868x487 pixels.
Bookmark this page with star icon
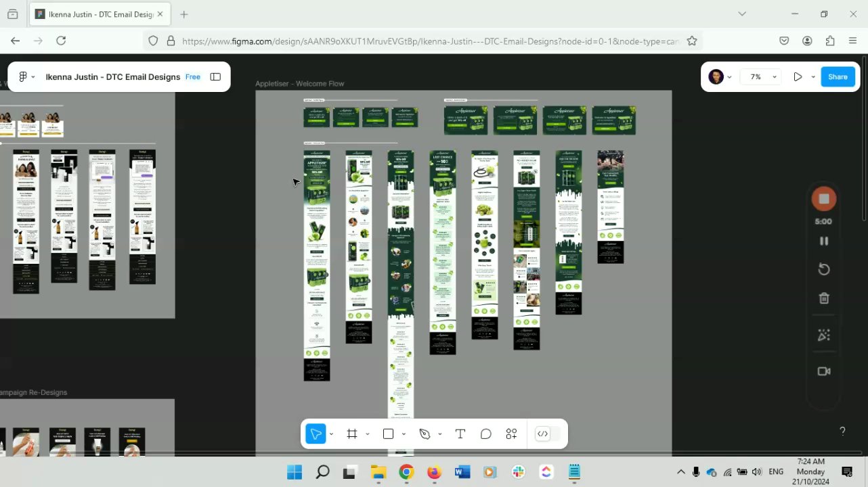(692, 41)
